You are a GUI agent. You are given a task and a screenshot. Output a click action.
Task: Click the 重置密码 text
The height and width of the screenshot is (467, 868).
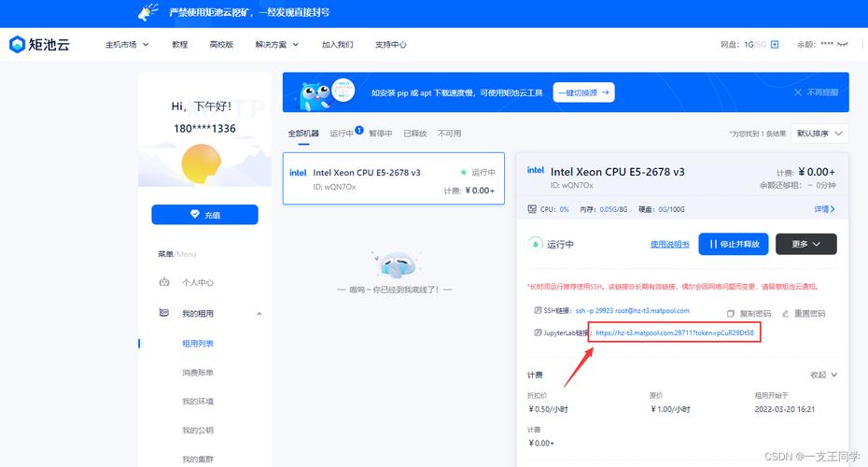tap(809, 314)
